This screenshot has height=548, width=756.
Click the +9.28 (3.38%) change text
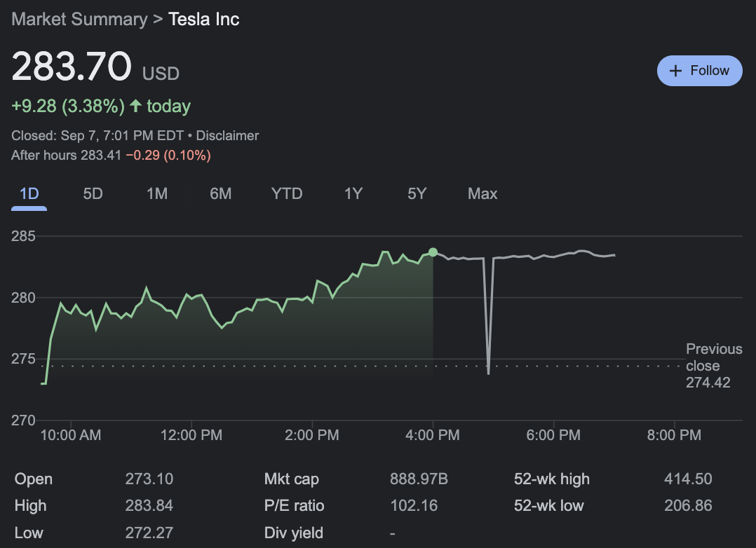[68, 106]
